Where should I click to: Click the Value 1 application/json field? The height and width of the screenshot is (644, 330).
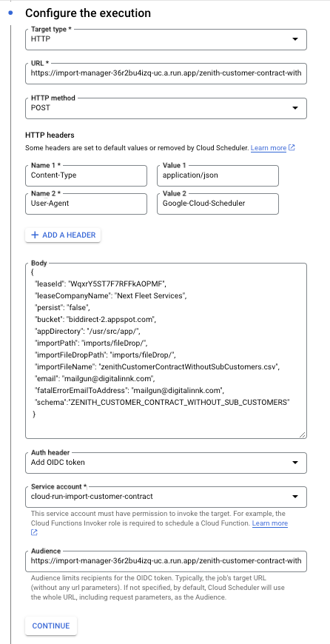[218, 175]
